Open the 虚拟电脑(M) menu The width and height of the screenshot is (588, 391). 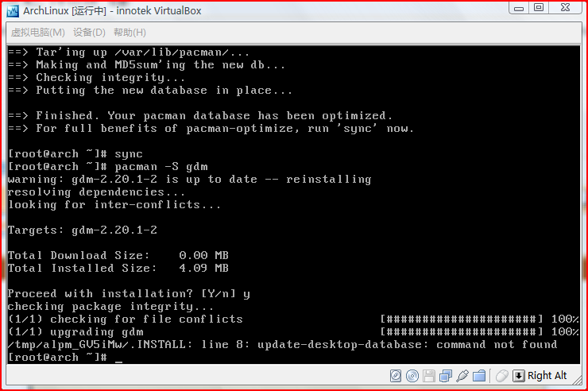[x=38, y=33]
